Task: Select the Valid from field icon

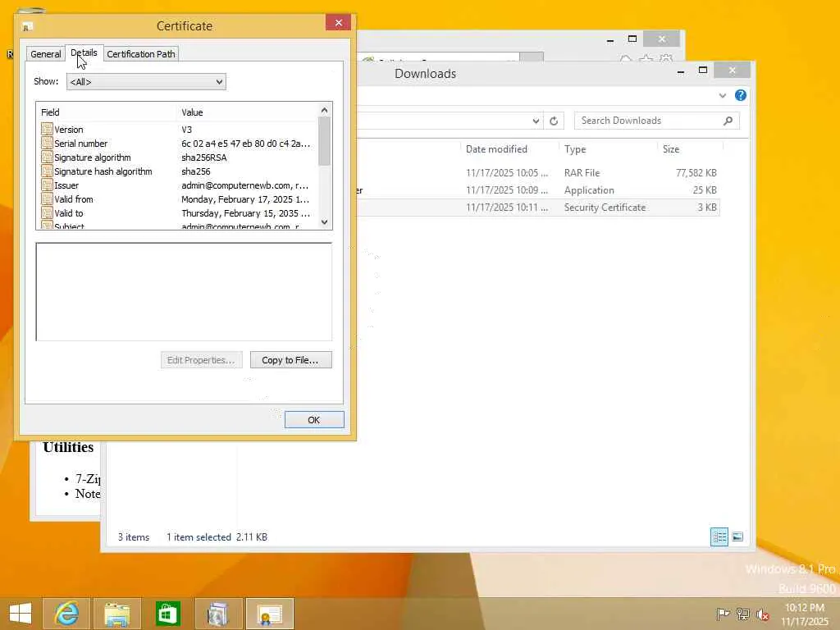Action: (47, 199)
